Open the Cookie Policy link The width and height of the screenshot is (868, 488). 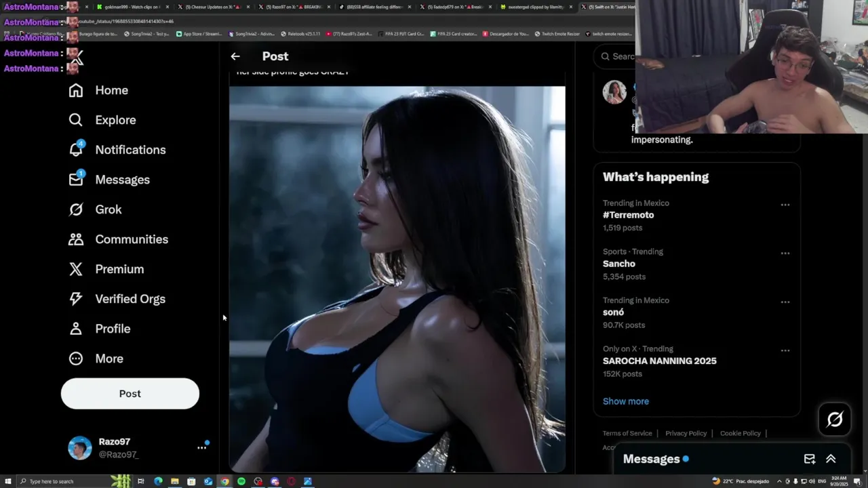click(740, 433)
